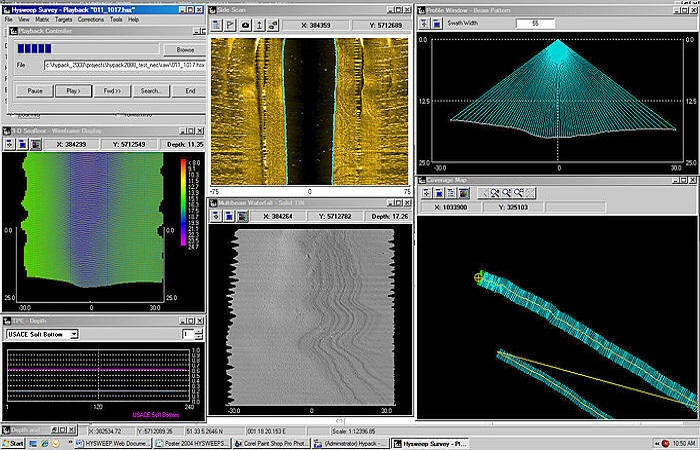Click the File path input field
Image resolution: width=700 pixels, height=450 pixels.
click(125, 65)
